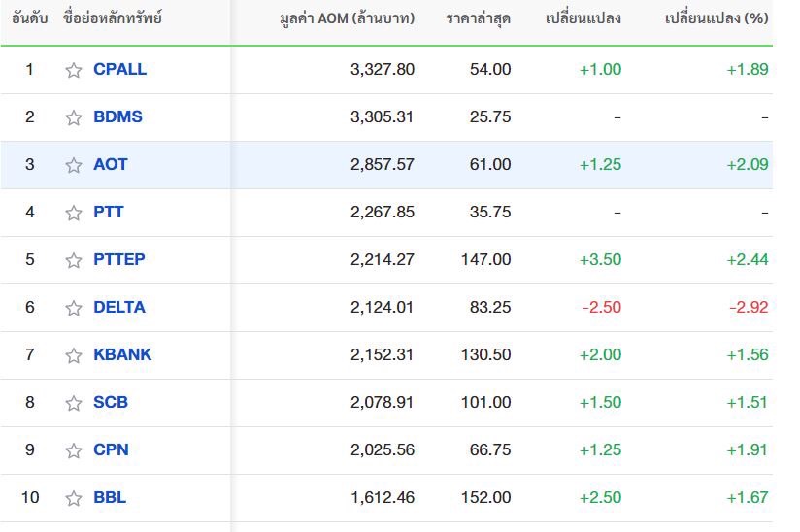Open the KBANK symbol link

pyautogui.click(x=122, y=354)
